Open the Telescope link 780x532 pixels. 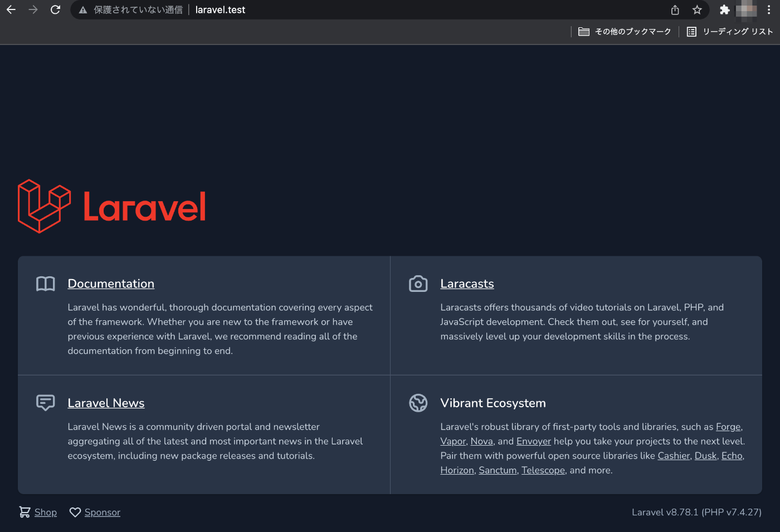coord(543,470)
